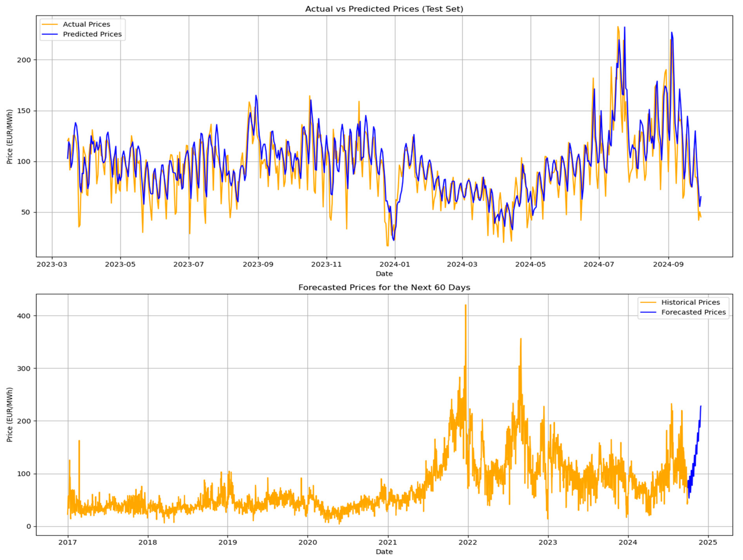The width and height of the screenshot is (743, 560).
Task: Click the 'Actual vs Predicted Prices (Test Set)' title
Action: tap(384, 9)
